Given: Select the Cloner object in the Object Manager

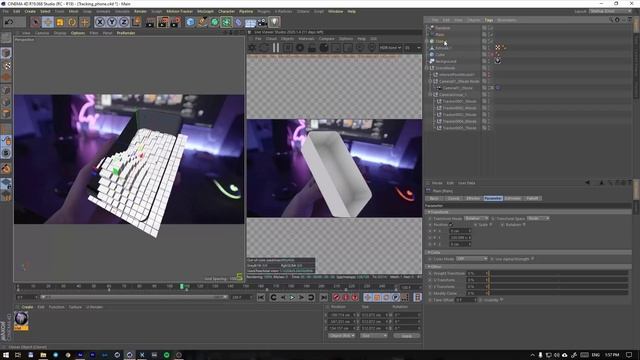Looking at the screenshot, I should 440,41.
